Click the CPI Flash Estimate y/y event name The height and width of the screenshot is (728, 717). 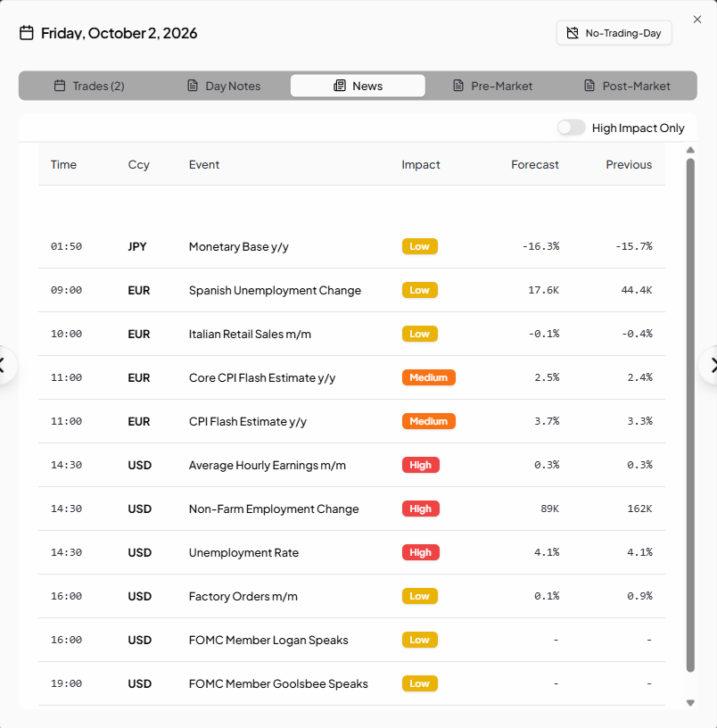[x=248, y=422]
